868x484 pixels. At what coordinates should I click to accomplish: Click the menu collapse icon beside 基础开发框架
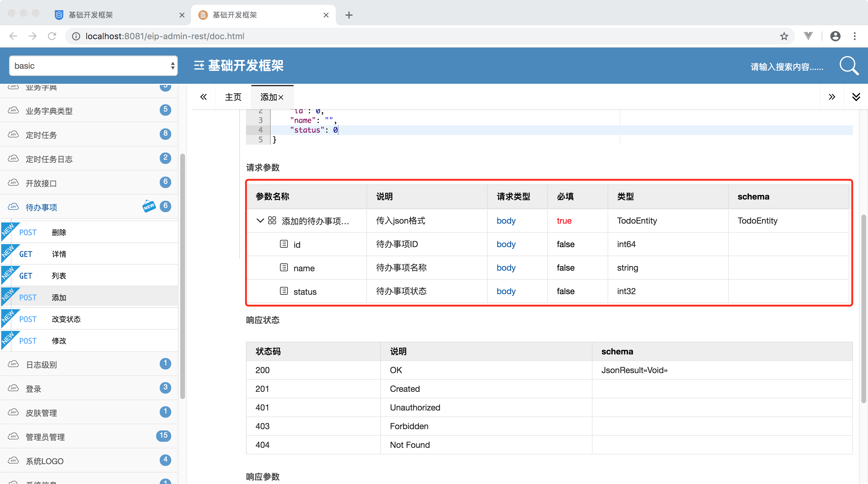point(199,65)
